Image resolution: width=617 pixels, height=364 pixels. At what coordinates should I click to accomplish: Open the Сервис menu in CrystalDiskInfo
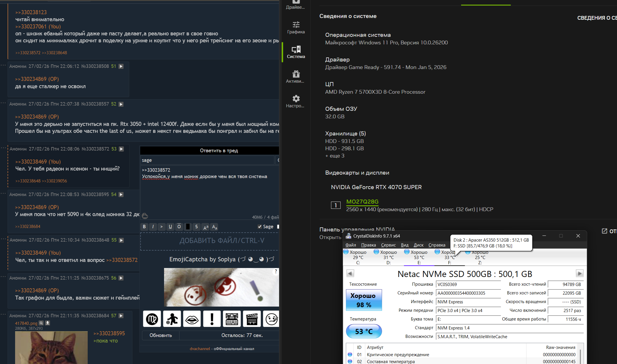coord(388,245)
